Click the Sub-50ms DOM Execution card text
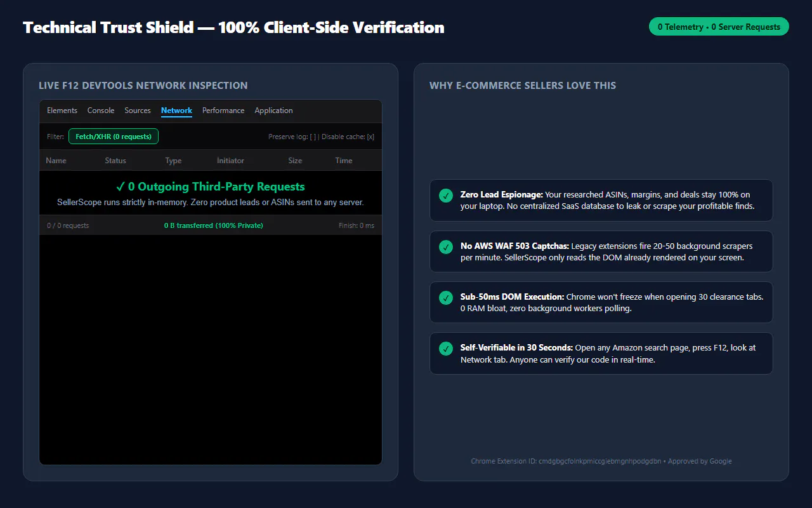Screen dimensions: 812x508 point(612,302)
